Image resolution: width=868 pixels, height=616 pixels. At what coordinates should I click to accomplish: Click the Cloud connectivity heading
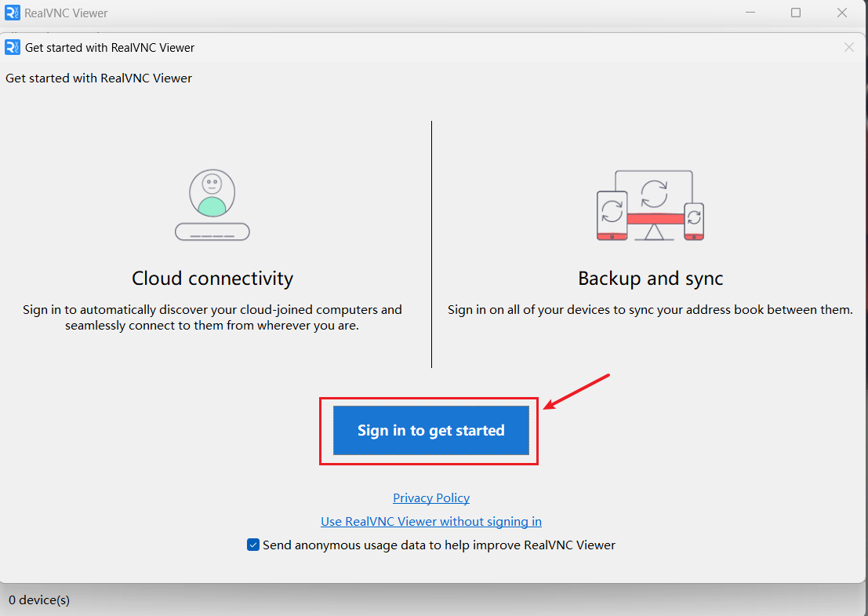coord(212,278)
